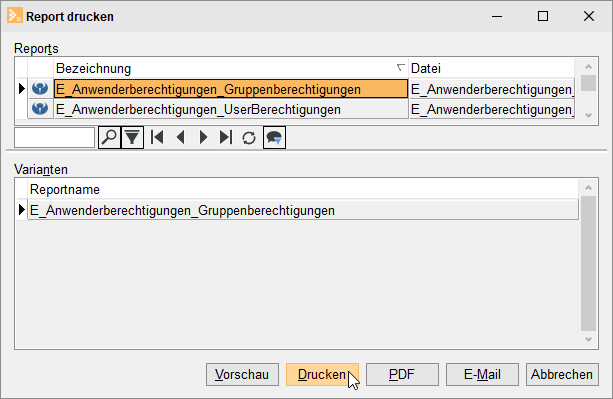Click the Drucken button
This screenshot has width=613, height=399.
coord(322,374)
